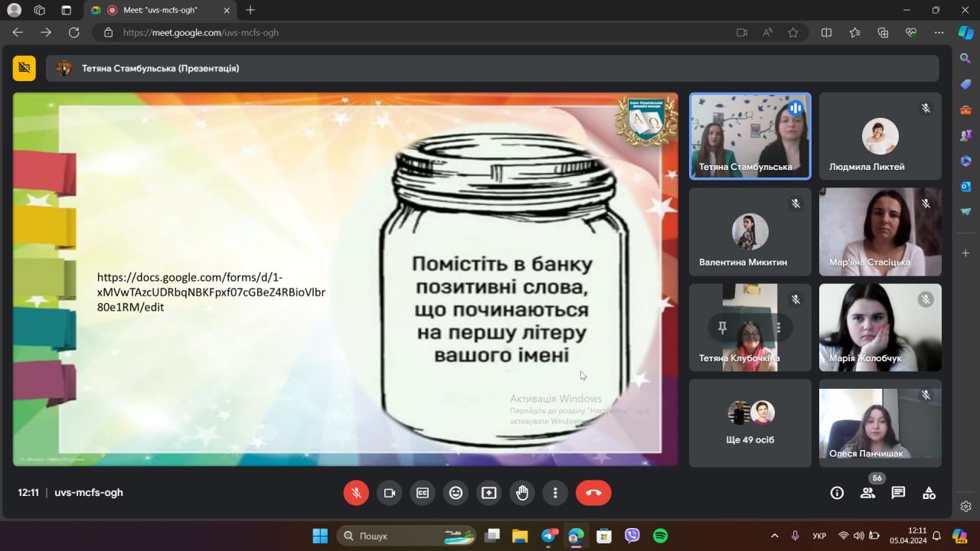Open the chat panel
The image size is (980, 551).
pos(898,493)
